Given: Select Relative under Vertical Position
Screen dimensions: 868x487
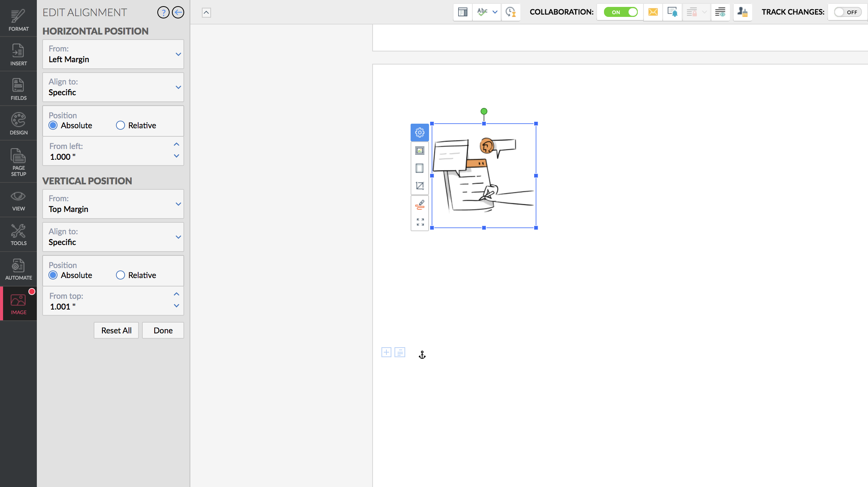Looking at the screenshot, I should [x=120, y=275].
